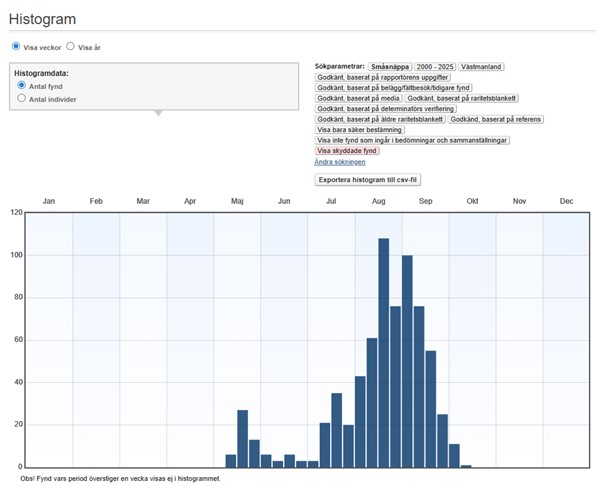602x489 pixels.
Task: Select the "Visa år" radio button
Action: (71, 46)
